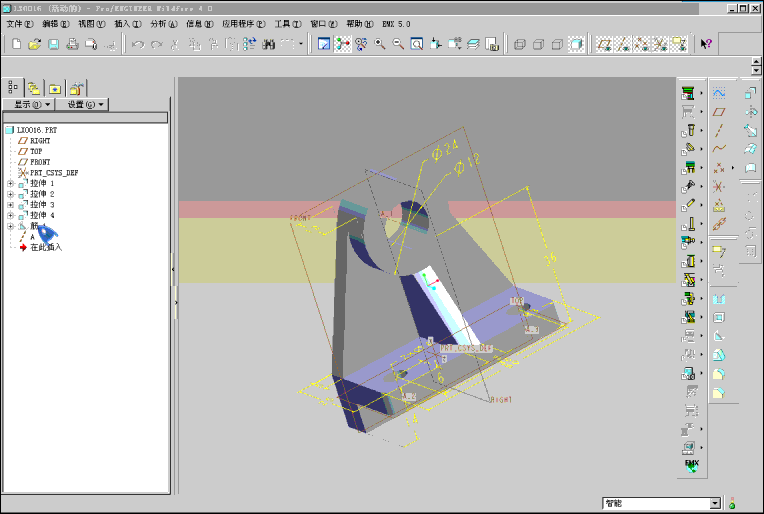Open a file with the folder icon
The width and height of the screenshot is (764, 514).
(34, 44)
